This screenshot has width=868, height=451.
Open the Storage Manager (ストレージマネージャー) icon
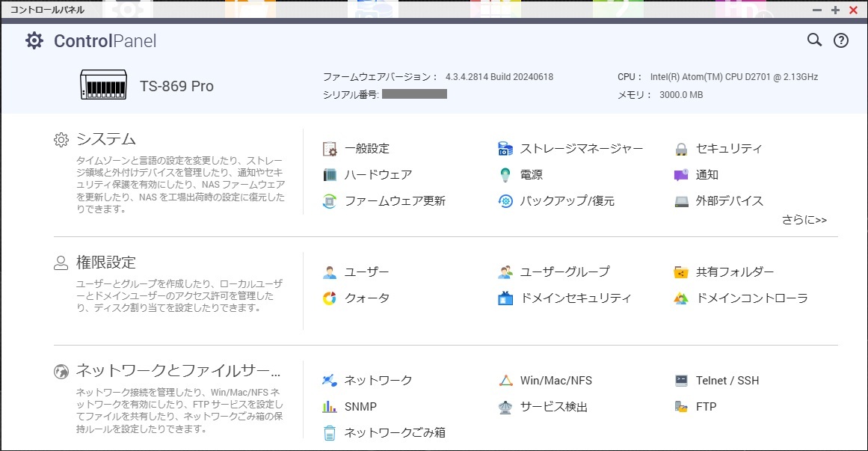505,149
